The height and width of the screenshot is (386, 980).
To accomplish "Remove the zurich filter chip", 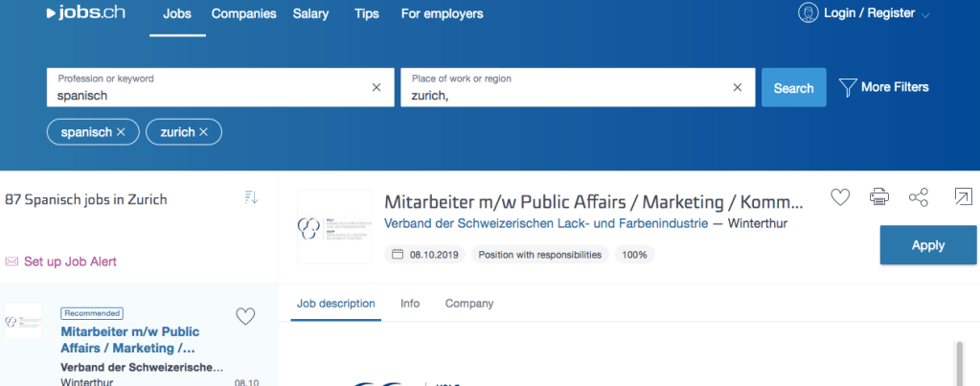I will [204, 132].
